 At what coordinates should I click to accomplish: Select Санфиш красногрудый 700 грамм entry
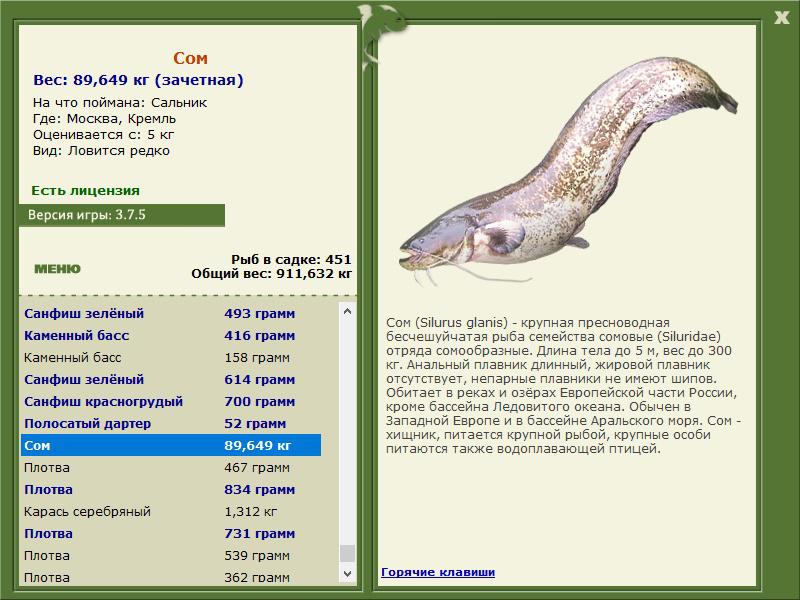tap(171, 401)
